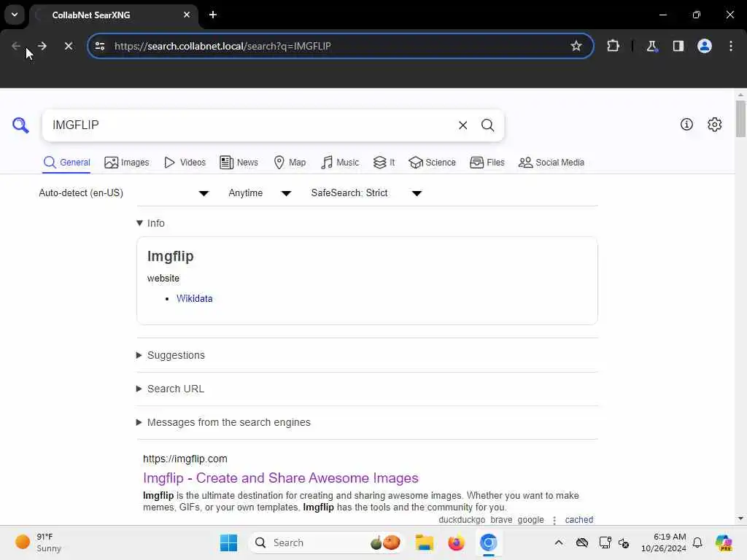This screenshot has width=747, height=560.
Task: Stop loading the page
Action: point(68,46)
